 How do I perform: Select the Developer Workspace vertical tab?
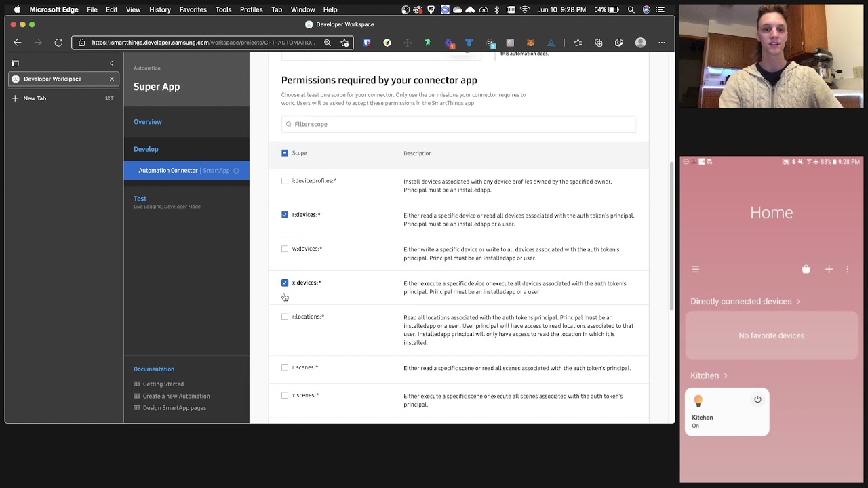point(53,79)
